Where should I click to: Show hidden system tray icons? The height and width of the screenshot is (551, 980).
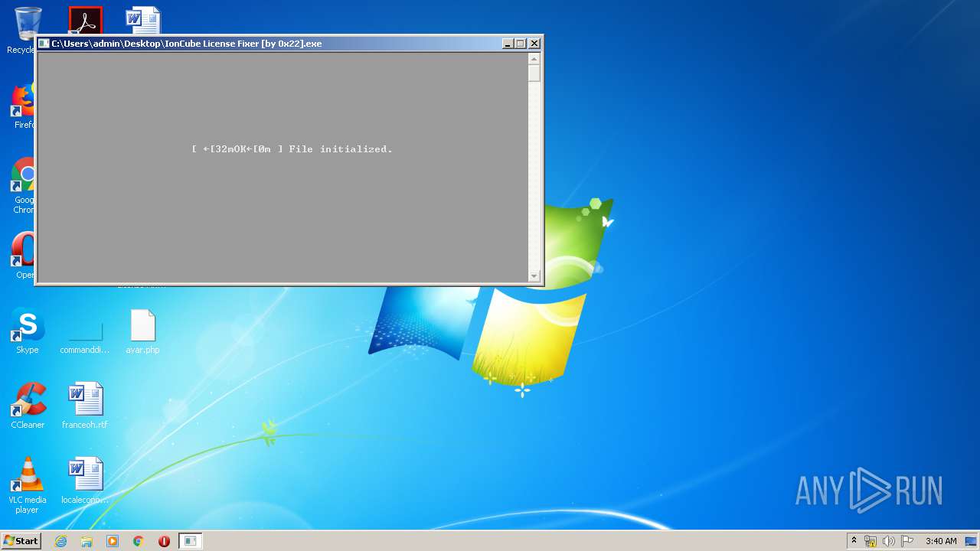click(854, 541)
